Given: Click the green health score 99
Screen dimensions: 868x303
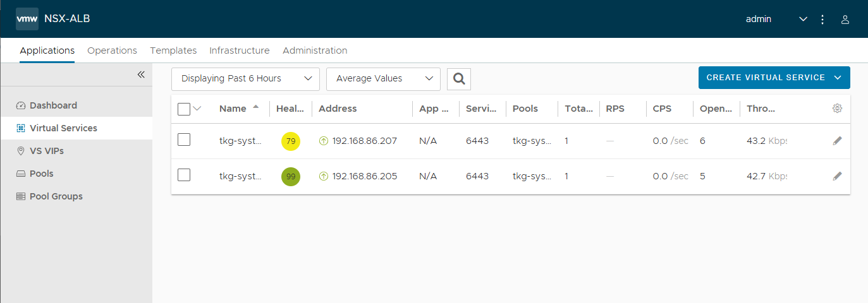Looking at the screenshot, I should [291, 177].
